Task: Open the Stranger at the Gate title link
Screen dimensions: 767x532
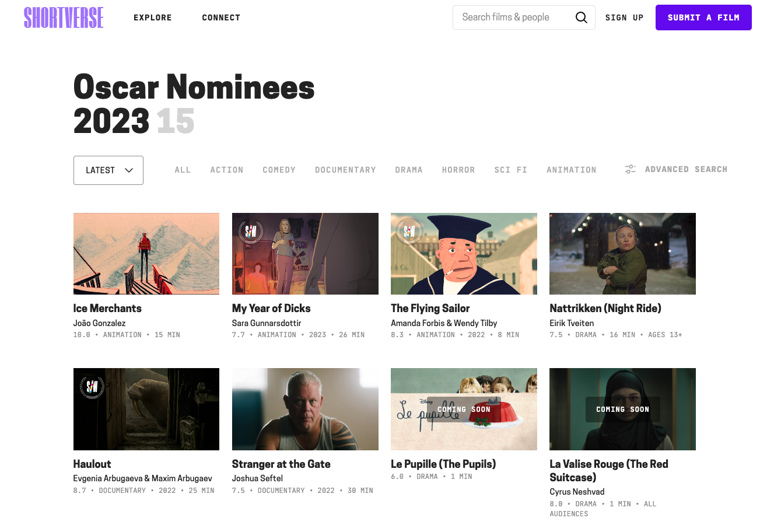Action: pyautogui.click(x=281, y=464)
